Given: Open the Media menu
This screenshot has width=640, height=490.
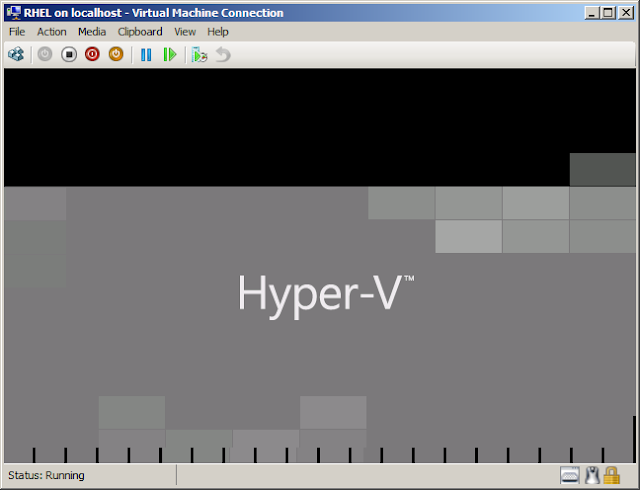Looking at the screenshot, I should [92, 32].
